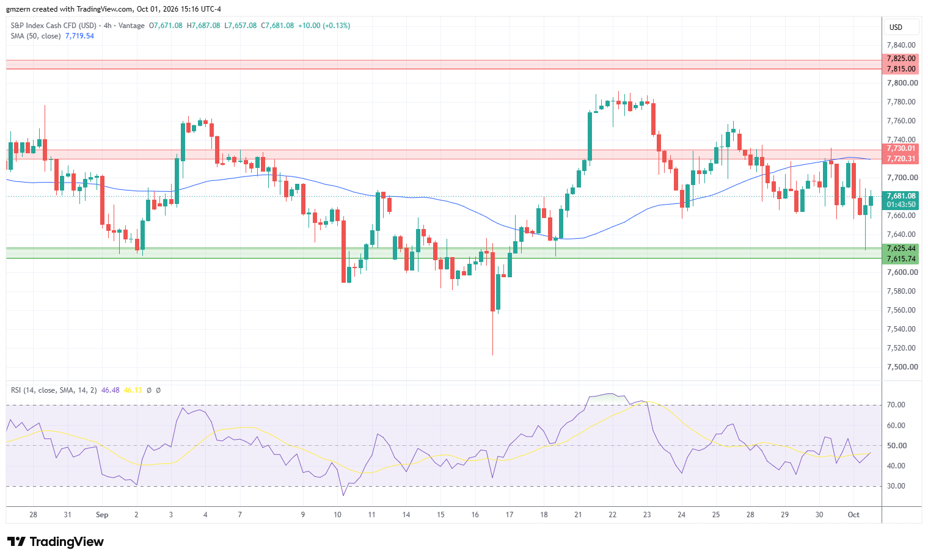The width and height of the screenshot is (928, 560).
Task: Open the USD currency selector on price axis
Action: (x=901, y=27)
